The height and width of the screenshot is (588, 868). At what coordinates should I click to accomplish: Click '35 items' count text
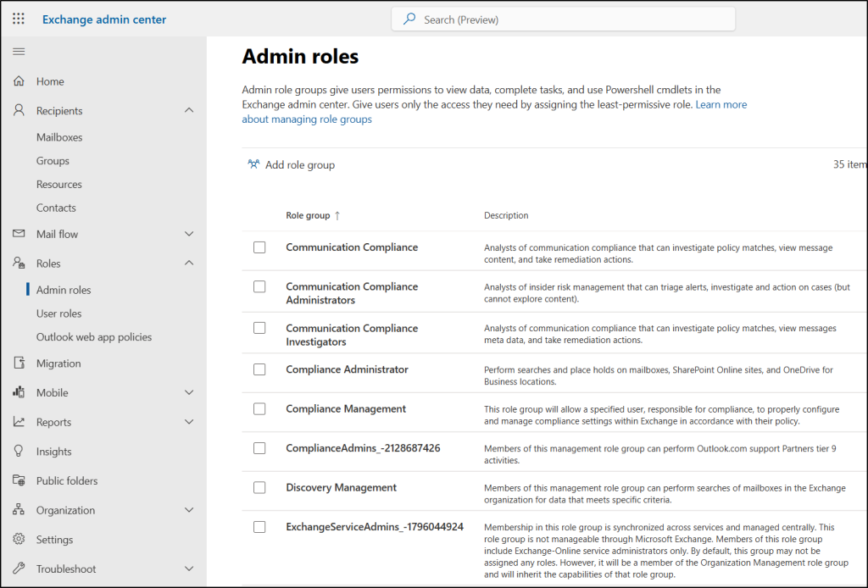[849, 164]
